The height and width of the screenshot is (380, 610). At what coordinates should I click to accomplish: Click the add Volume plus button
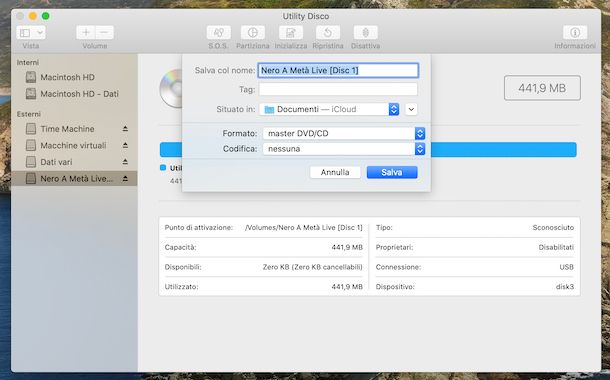pyautogui.click(x=86, y=33)
